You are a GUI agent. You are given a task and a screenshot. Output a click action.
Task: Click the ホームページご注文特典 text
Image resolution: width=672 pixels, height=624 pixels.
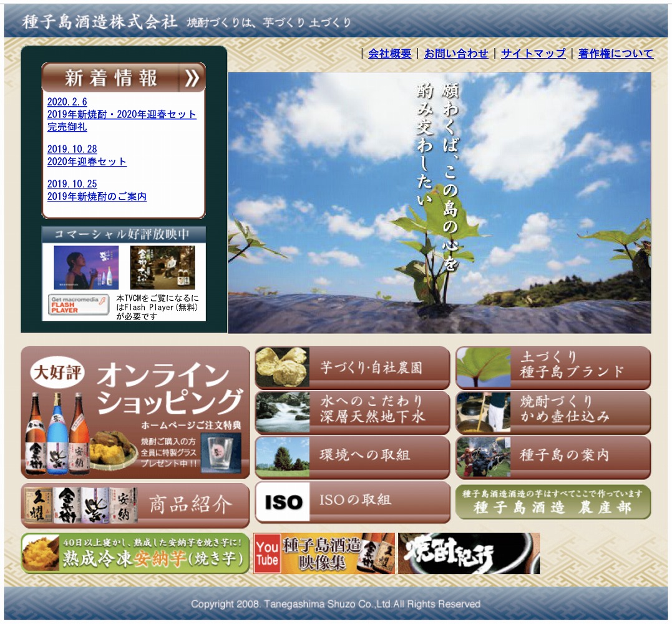coord(191,426)
